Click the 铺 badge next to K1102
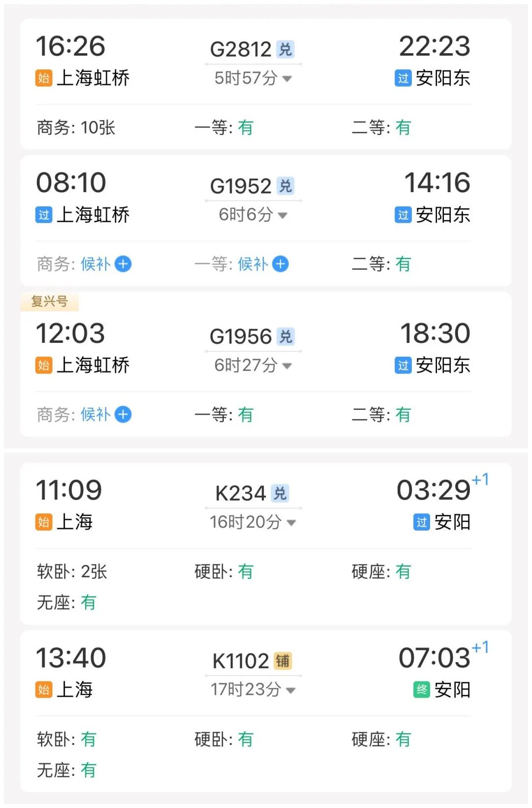The width and height of the screenshot is (532, 808). pyautogui.click(x=283, y=661)
